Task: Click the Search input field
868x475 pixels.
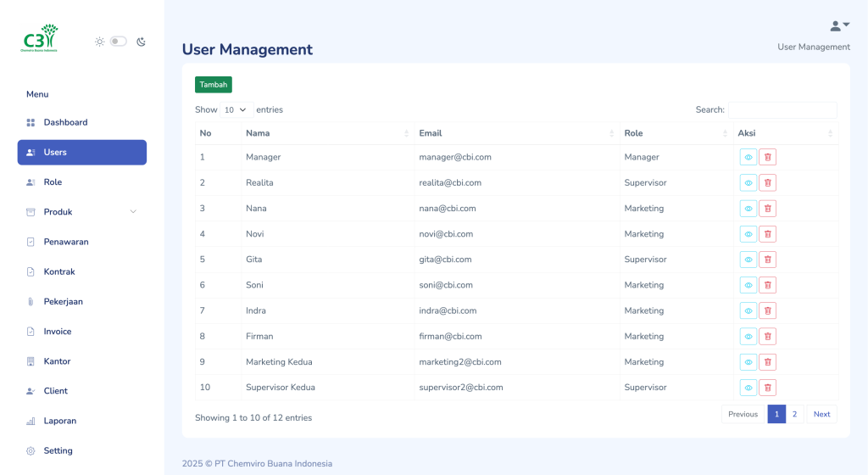Action: click(782, 109)
